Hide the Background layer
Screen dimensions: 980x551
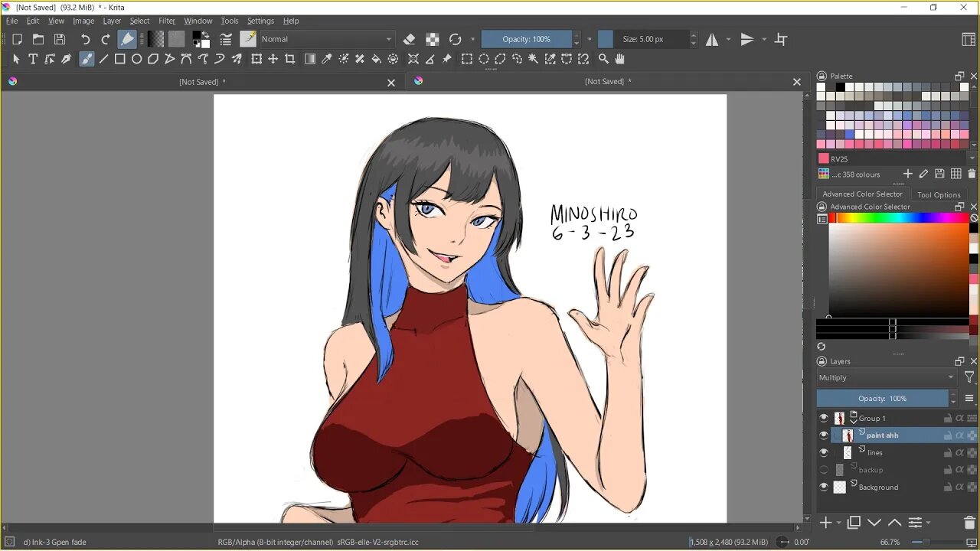[824, 487]
